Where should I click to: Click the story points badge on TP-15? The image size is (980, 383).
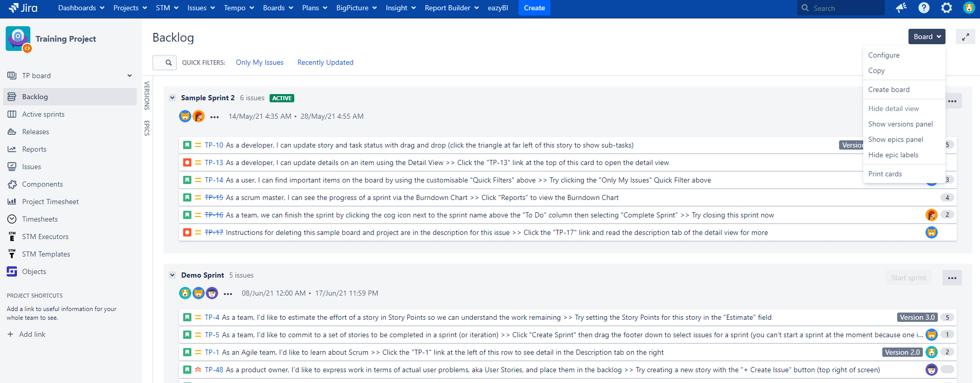point(947,197)
